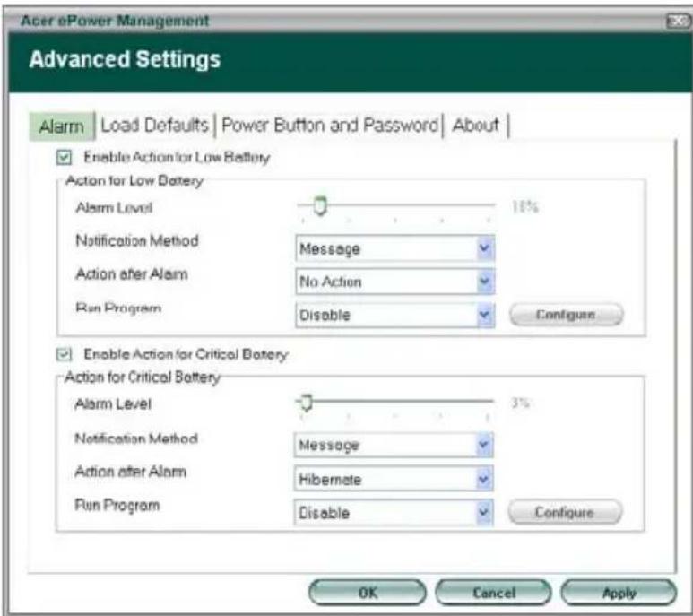The height and width of the screenshot is (616, 693).
Task: Confirm settings with the OK button
Action: 368,593
